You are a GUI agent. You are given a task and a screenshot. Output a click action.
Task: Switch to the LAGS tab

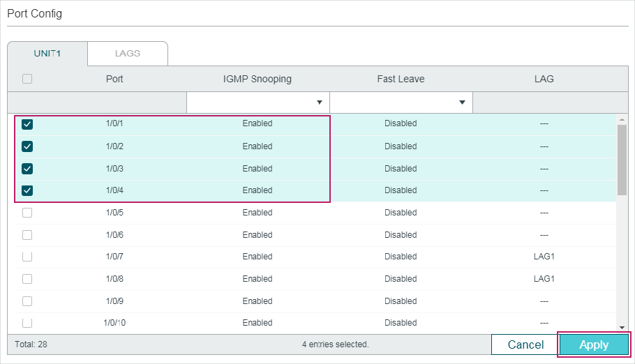tap(128, 54)
